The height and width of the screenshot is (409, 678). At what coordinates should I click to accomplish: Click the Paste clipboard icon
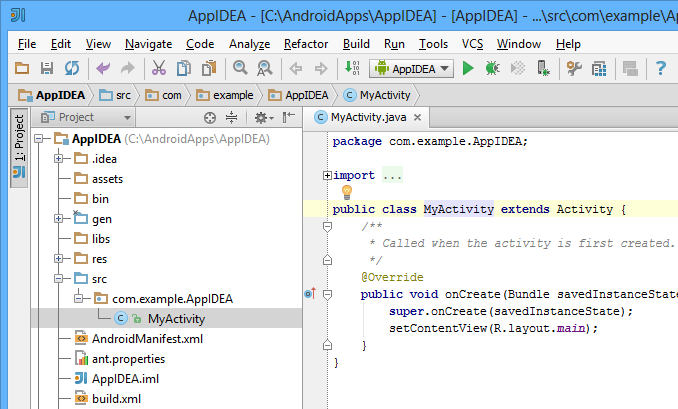(209, 68)
